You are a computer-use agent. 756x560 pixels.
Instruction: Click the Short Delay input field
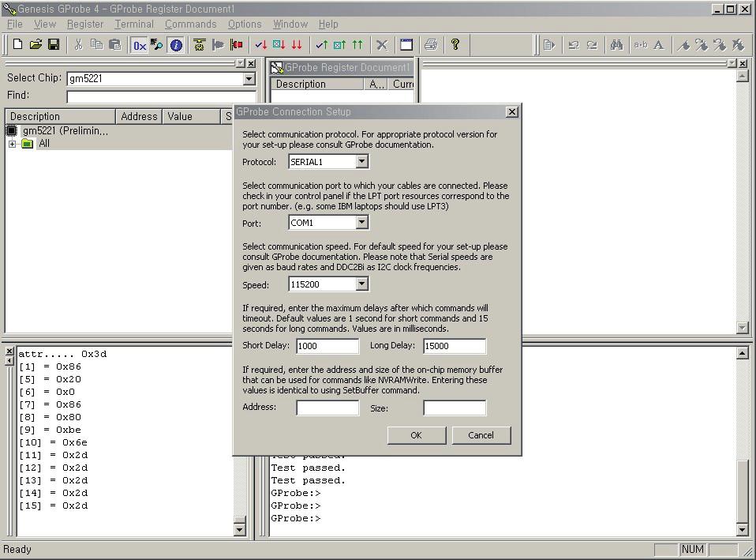click(327, 346)
